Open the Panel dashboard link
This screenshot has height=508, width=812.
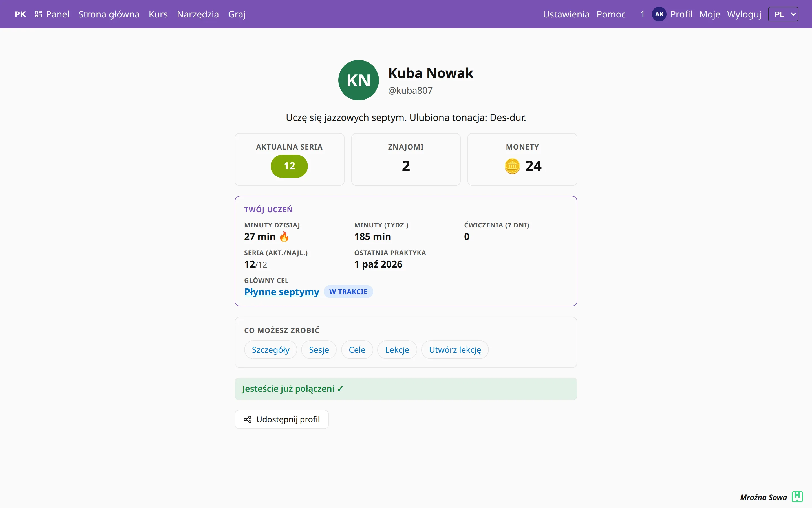click(x=52, y=14)
